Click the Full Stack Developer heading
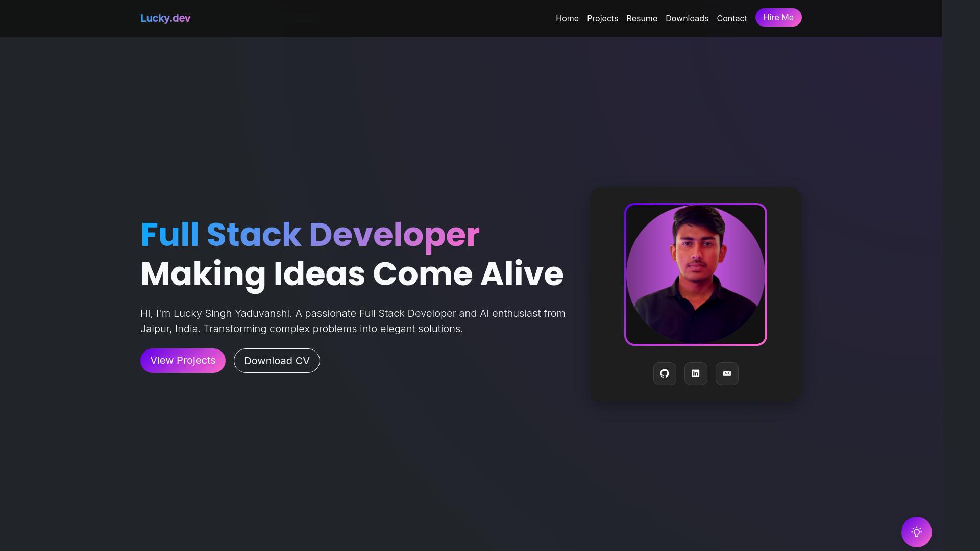The width and height of the screenshot is (980, 551). (309, 234)
